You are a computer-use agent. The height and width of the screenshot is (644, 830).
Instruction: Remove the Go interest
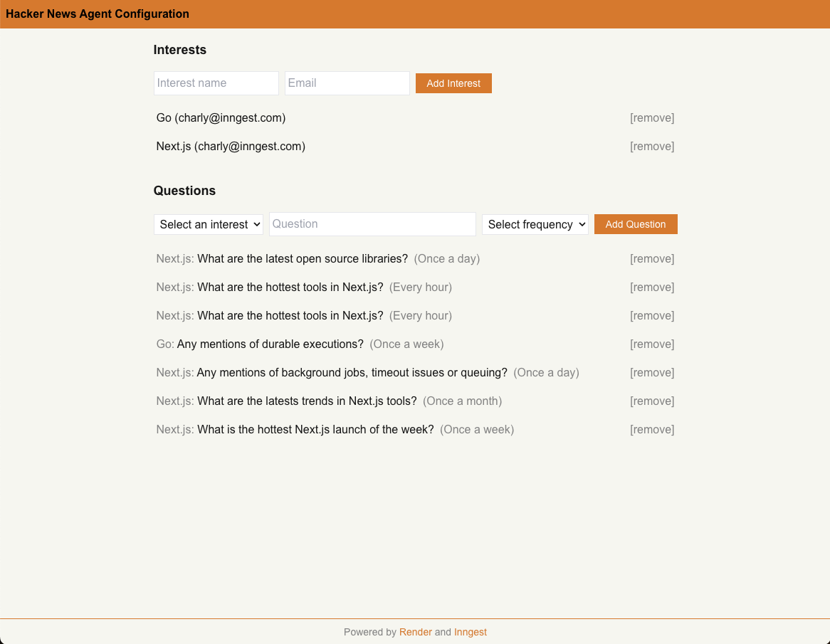(x=652, y=118)
